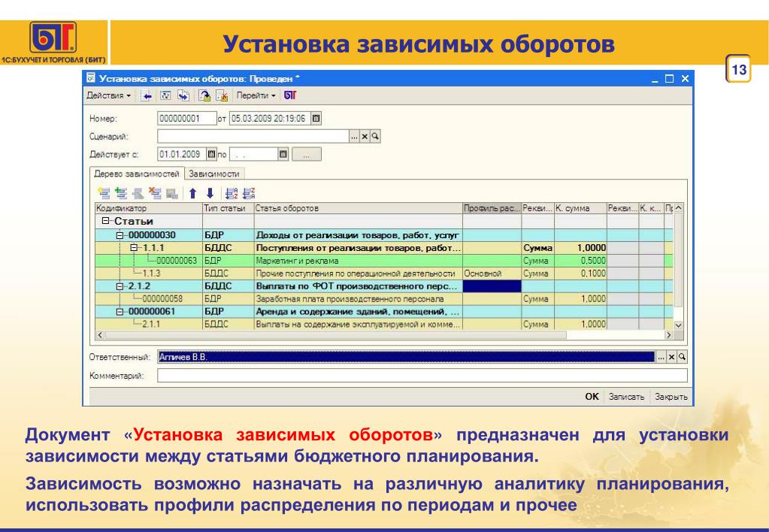Open selection list button for Ответственный field
Image resolution: width=769 pixels, height=532 pixels.
coord(661,357)
